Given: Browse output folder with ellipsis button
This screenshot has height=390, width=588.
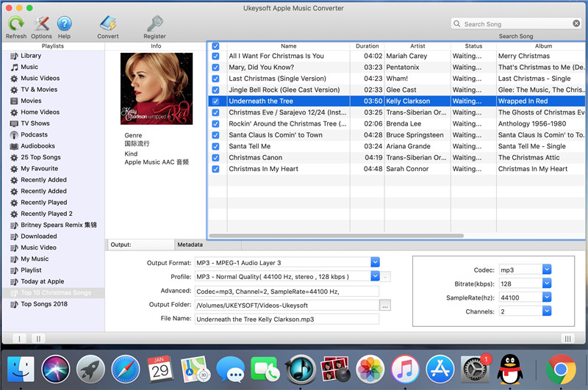Looking at the screenshot, I should [385, 306].
